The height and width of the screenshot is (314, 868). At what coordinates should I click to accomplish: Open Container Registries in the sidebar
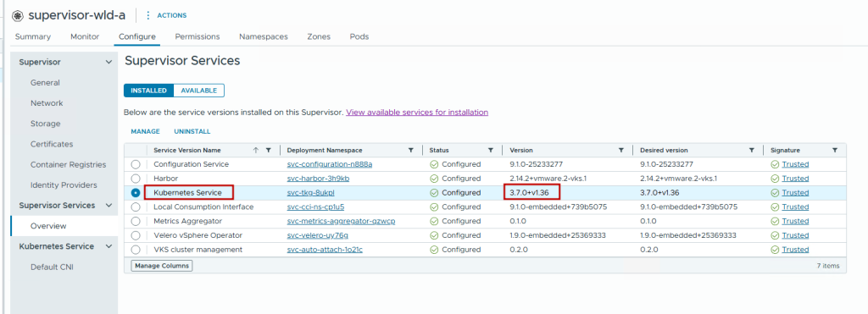(x=68, y=165)
